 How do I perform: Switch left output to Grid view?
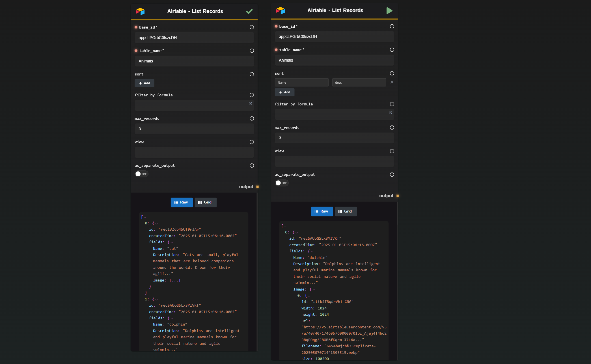coord(206,202)
